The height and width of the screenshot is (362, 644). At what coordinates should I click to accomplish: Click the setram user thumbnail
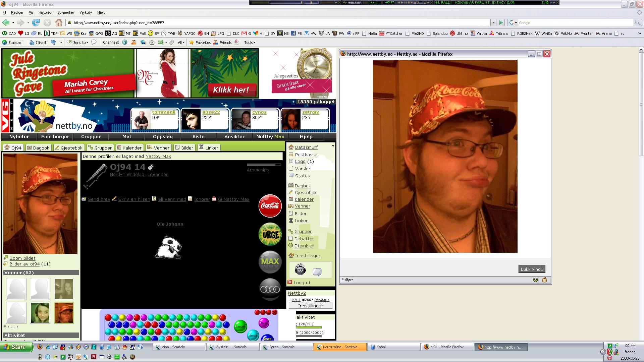[x=290, y=120]
